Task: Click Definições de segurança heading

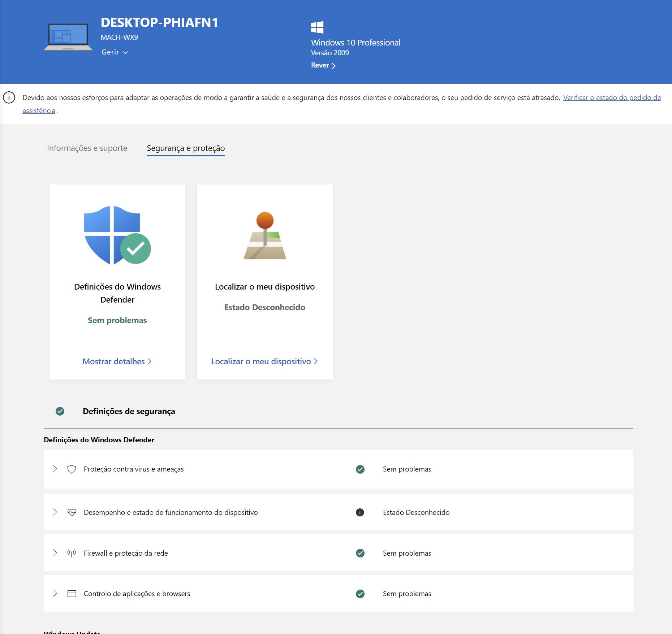Action: (129, 411)
